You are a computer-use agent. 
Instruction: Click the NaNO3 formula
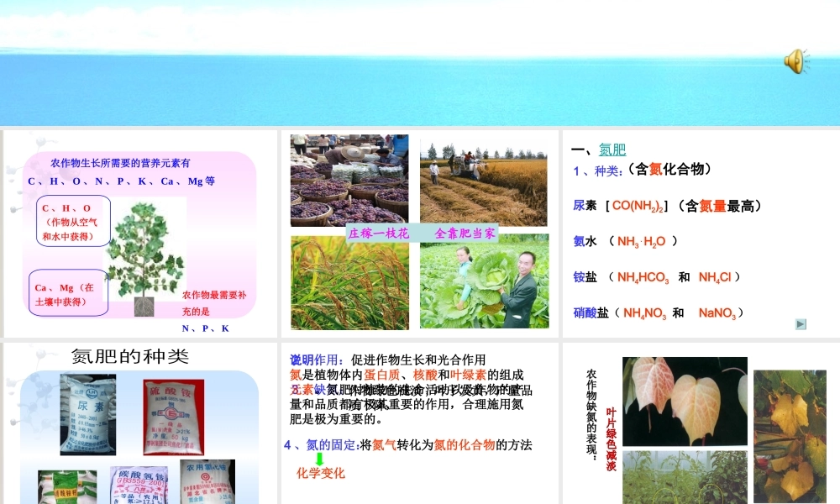pos(717,312)
